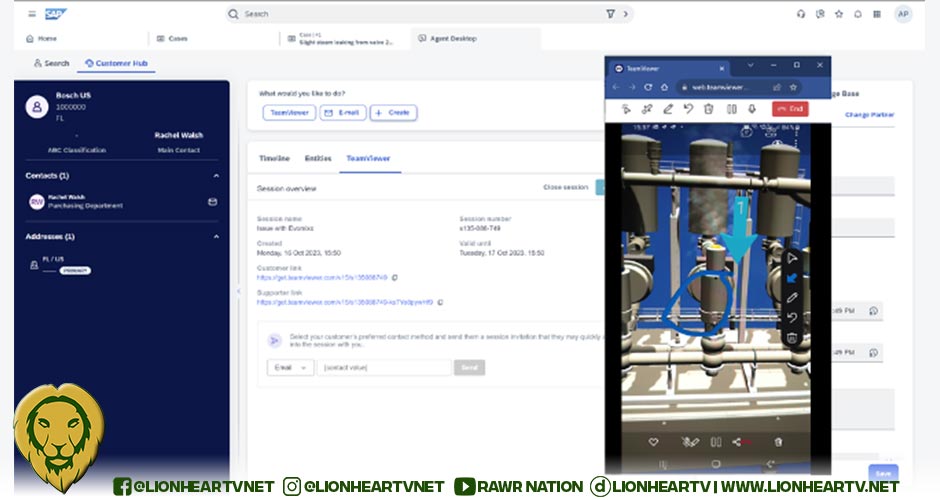
Task: Open the SAP hamburger navigation menu
Action: [32, 14]
